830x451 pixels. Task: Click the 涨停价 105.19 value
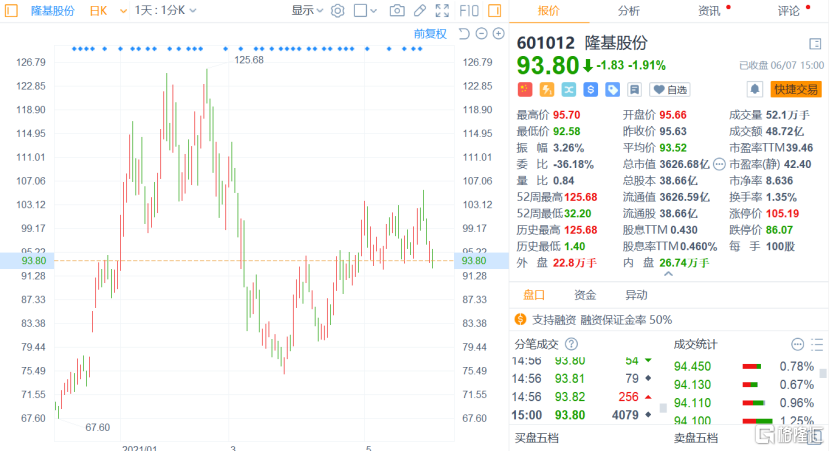point(782,214)
